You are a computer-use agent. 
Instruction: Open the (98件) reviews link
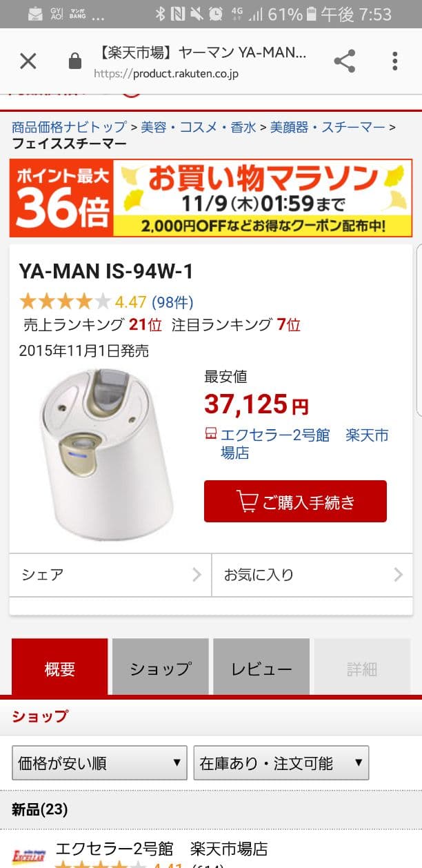172,302
